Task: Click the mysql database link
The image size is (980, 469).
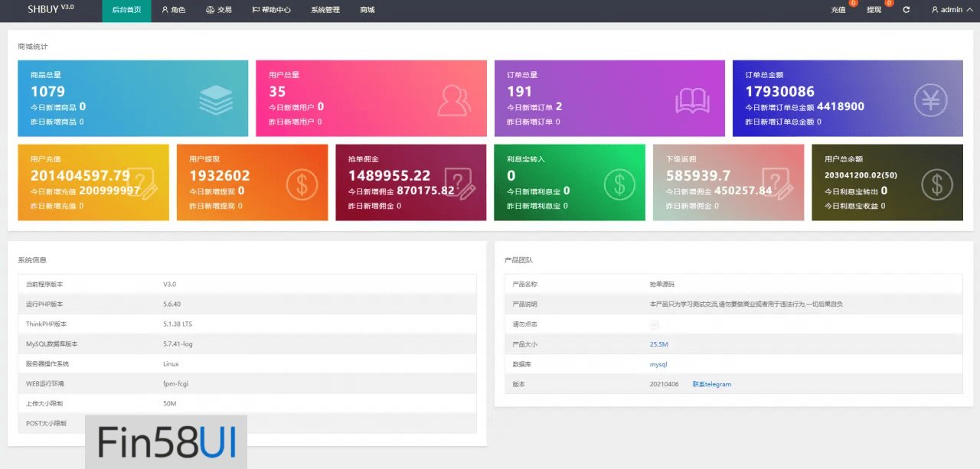Action: coord(658,364)
